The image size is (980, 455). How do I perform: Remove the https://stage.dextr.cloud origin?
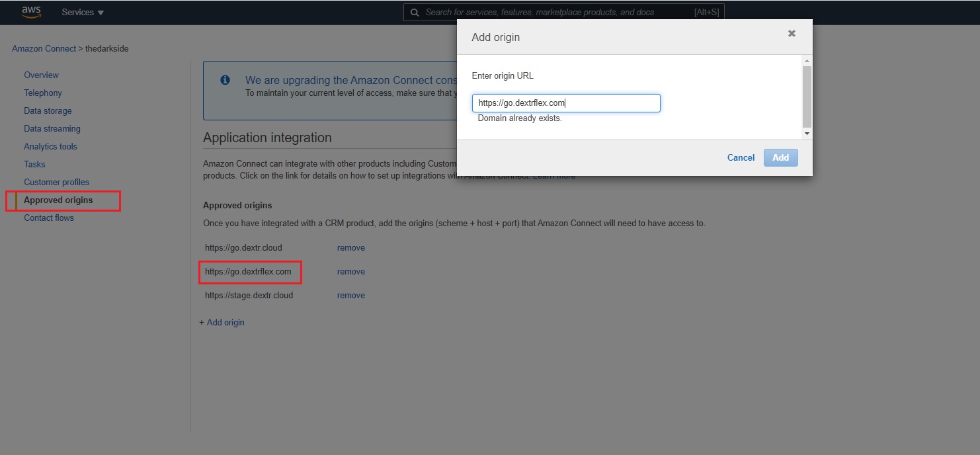[351, 296]
